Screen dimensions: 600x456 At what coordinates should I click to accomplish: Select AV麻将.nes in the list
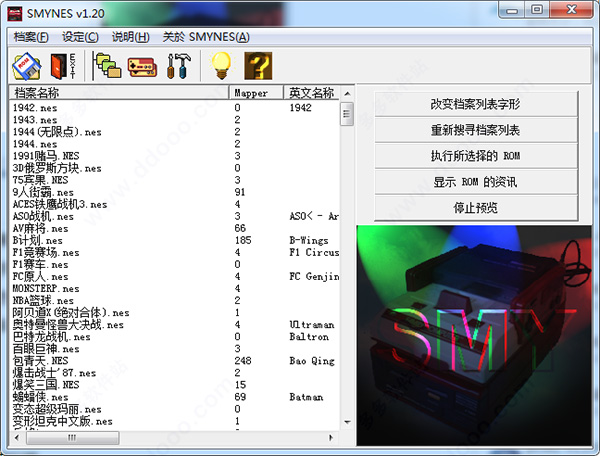coord(41,228)
